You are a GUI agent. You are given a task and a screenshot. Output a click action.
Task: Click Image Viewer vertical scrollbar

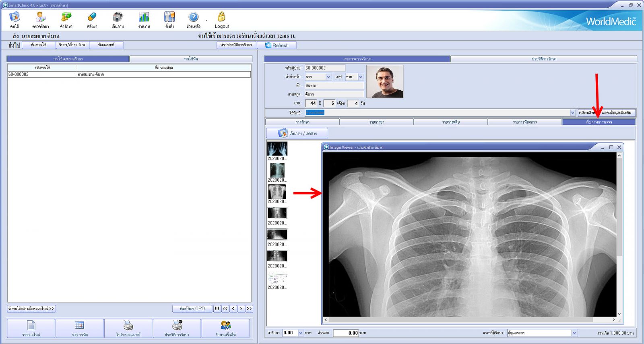pyautogui.click(x=619, y=207)
